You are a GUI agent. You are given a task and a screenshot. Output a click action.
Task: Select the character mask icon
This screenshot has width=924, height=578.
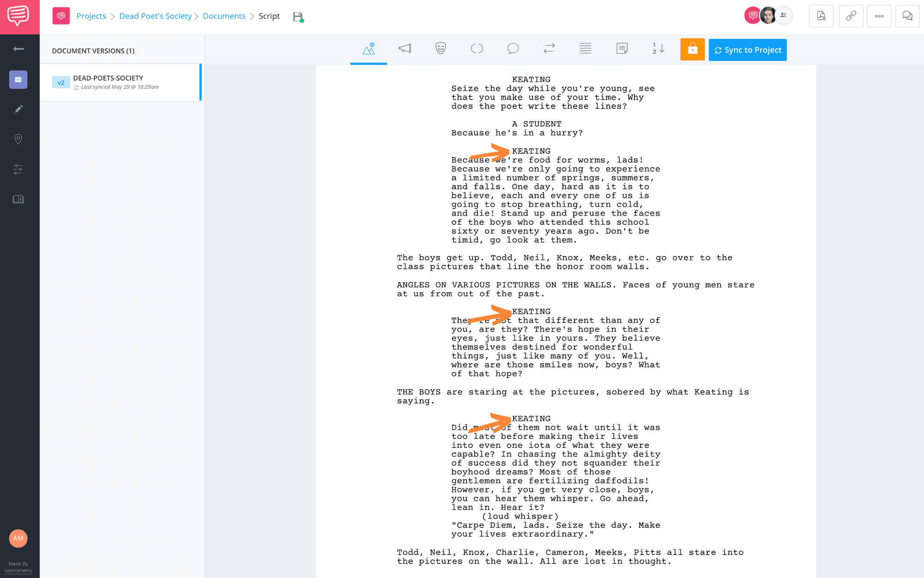tap(441, 49)
